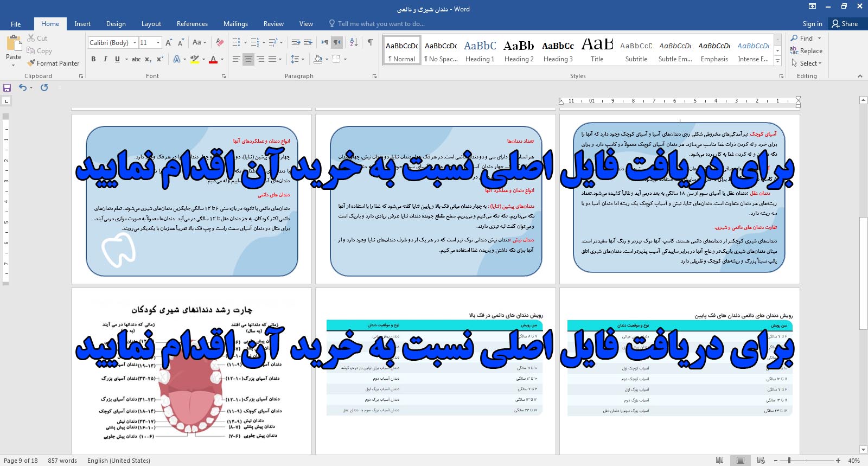
Task: Click the Save icon in quick access toolbar
Action: [x=7, y=88]
